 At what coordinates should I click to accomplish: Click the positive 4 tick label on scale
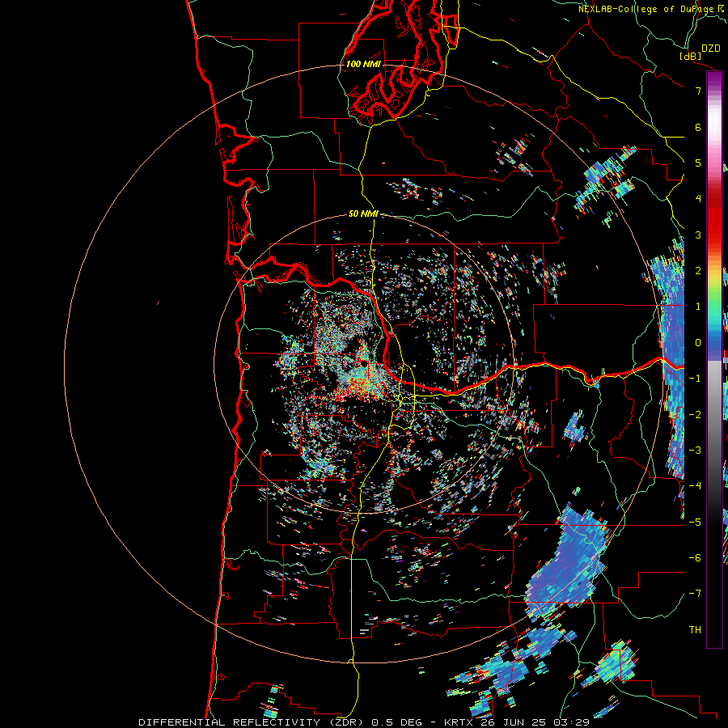pos(698,199)
